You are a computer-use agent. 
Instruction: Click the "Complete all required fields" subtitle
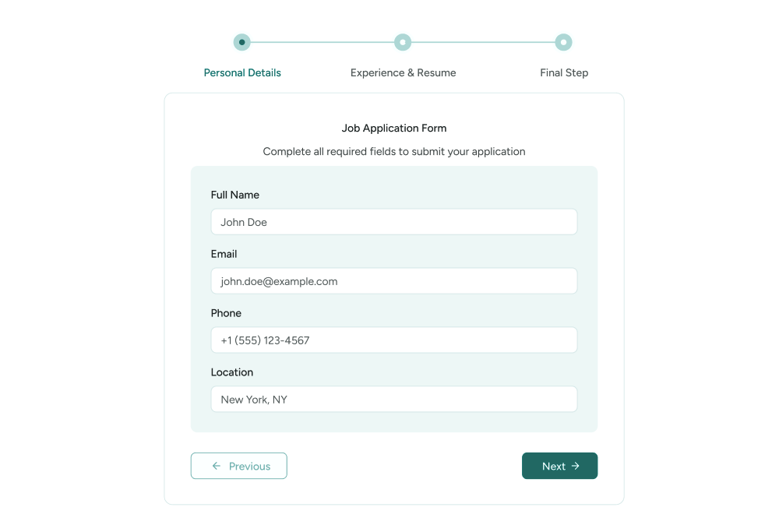tap(394, 151)
